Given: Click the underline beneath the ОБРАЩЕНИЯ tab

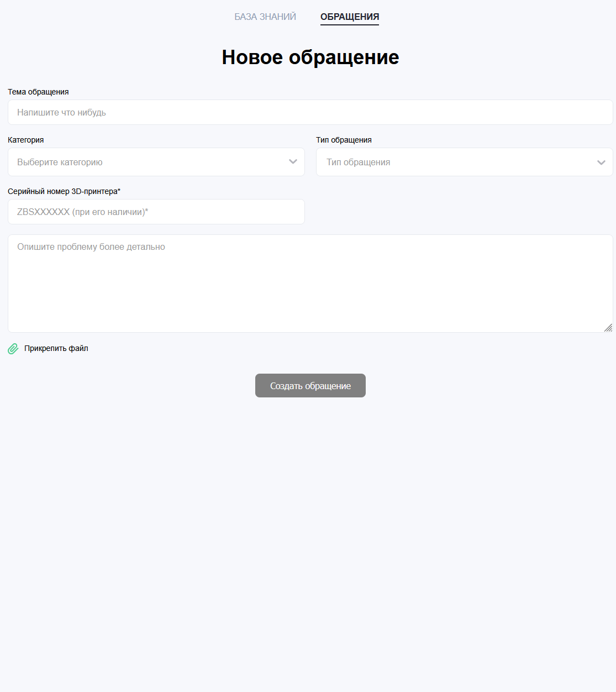Looking at the screenshot, I should pos(350,25).
